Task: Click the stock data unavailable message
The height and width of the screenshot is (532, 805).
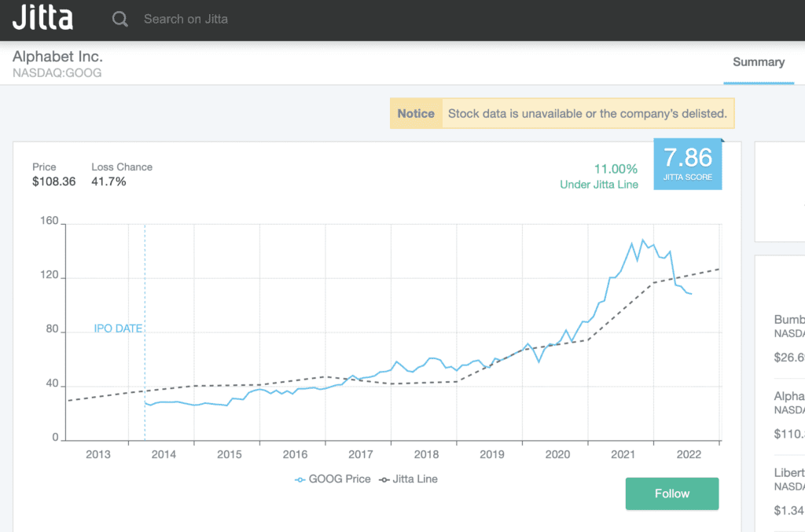Action: 587,113
